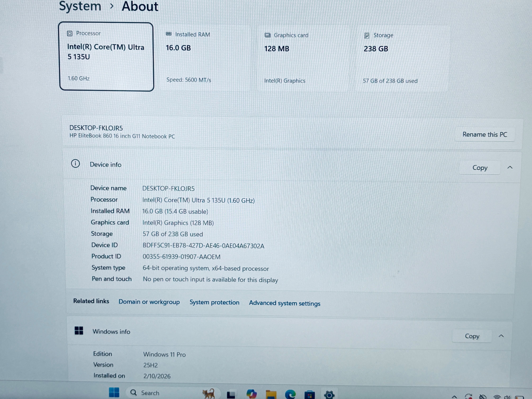The image size is (532, 399).
Task: Collapse the Windows info section
Action: pos(501,336)
